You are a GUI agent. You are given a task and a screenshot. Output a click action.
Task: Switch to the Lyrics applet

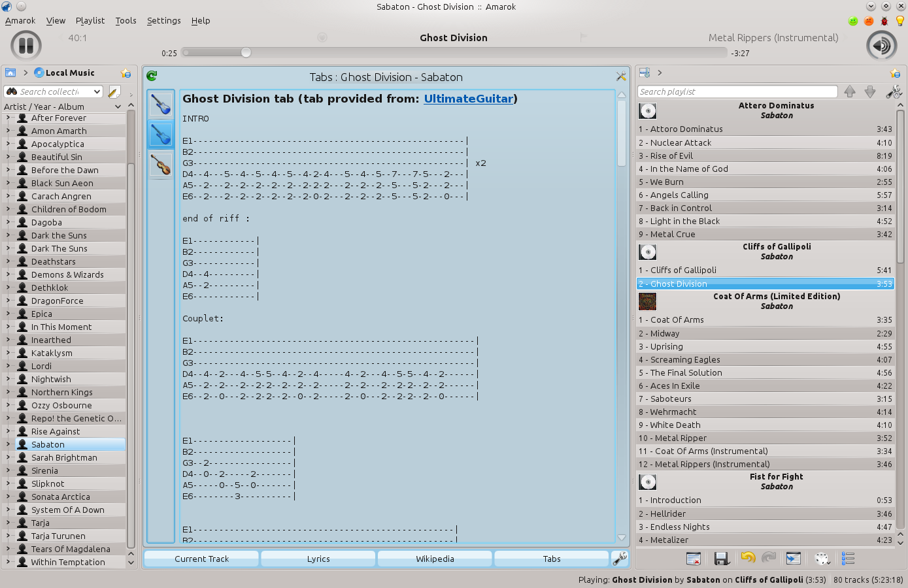(318, 559)
